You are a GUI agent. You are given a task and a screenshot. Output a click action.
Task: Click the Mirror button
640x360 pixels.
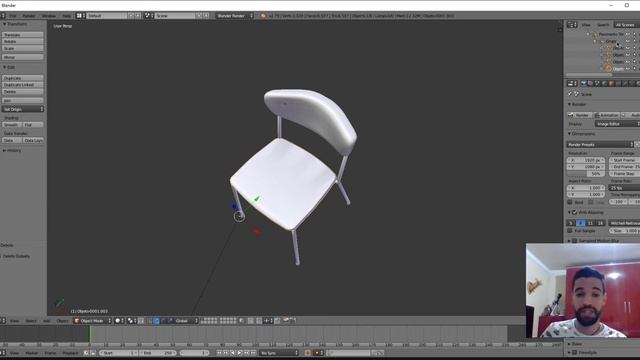pos(22,57)
